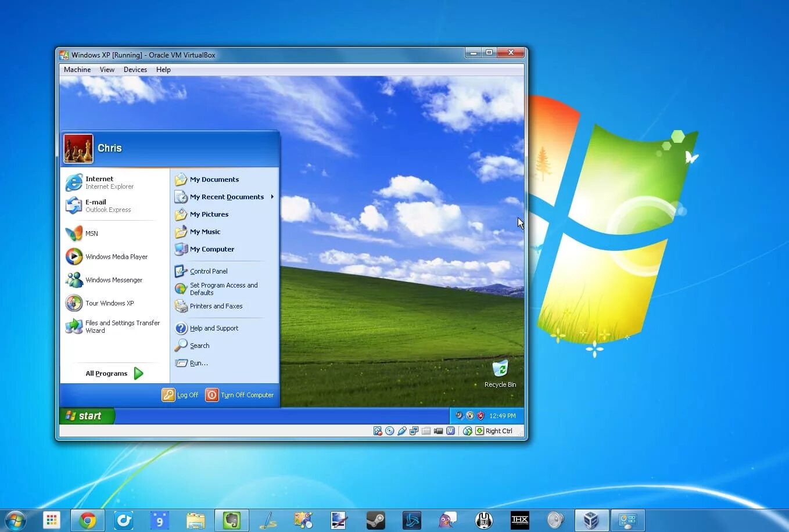Open Windows Explorer folder on taskbar
The height and width of the screenshot is (532, 789).
[196, 520]
